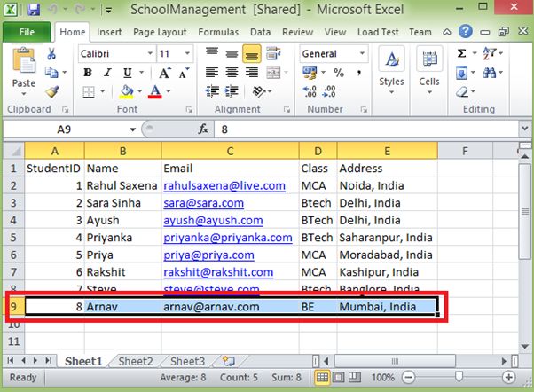534x392 pixels.
Task: Switch to Insert tab
Action: [x=109, y=32]
